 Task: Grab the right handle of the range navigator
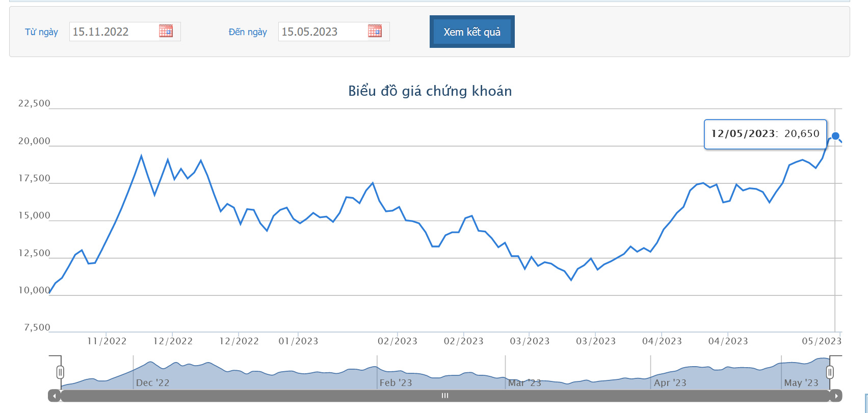[x=830, y=372]
